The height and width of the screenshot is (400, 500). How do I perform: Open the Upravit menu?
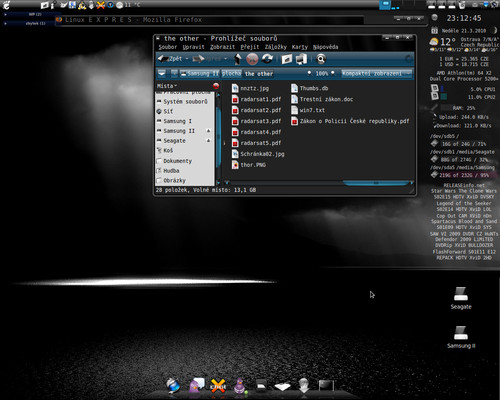193,47
